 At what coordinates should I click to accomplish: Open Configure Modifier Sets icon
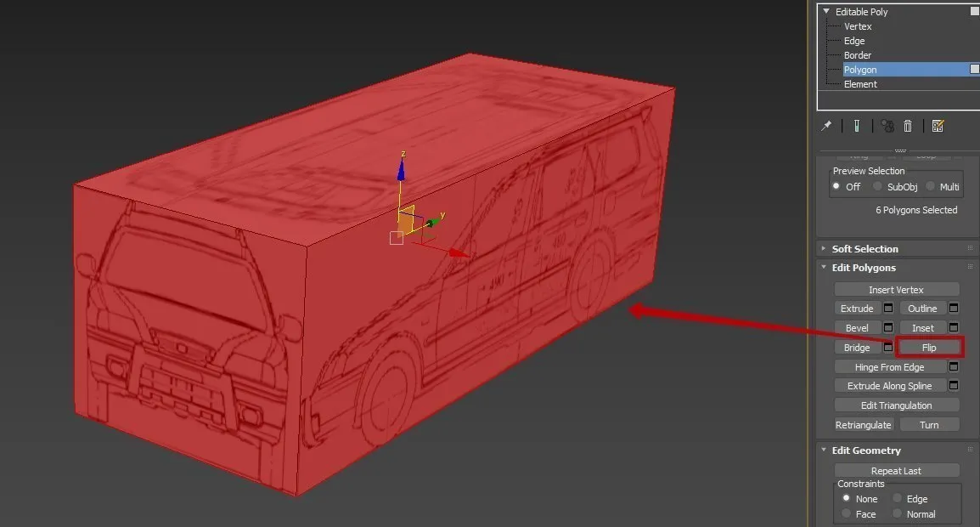(x=938, y=126)
